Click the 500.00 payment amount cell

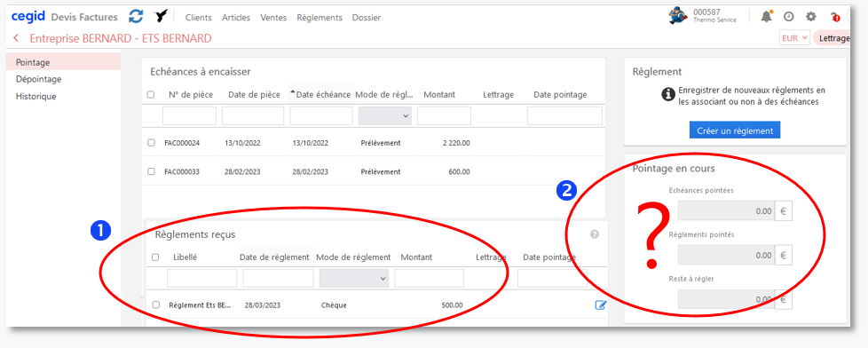(453, 305)
